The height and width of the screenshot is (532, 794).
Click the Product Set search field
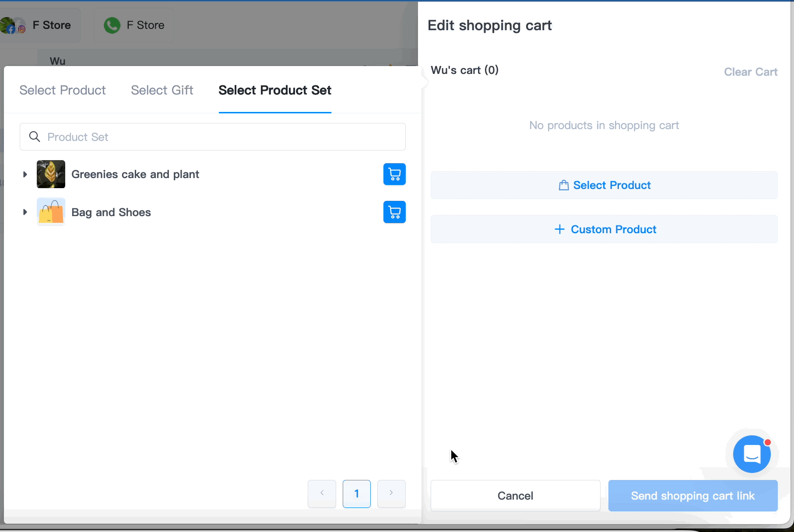click(x=213, y=136)
